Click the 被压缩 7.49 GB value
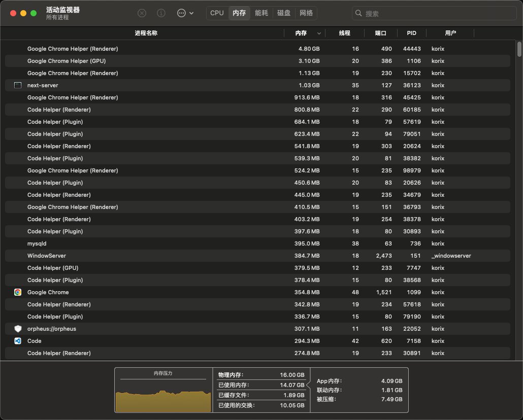The height and width of the screenshot is (420, 523). coord(391,399)
